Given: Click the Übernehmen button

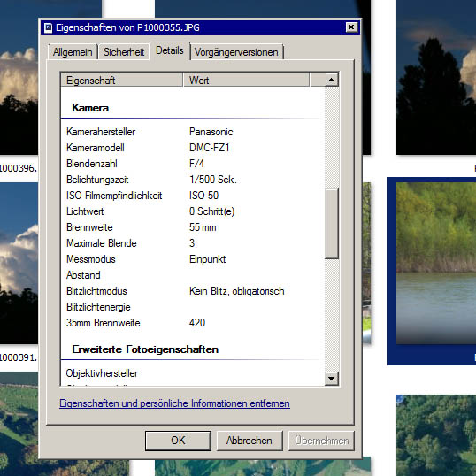Looking at the screenshot, I should (x=321, y=441).
